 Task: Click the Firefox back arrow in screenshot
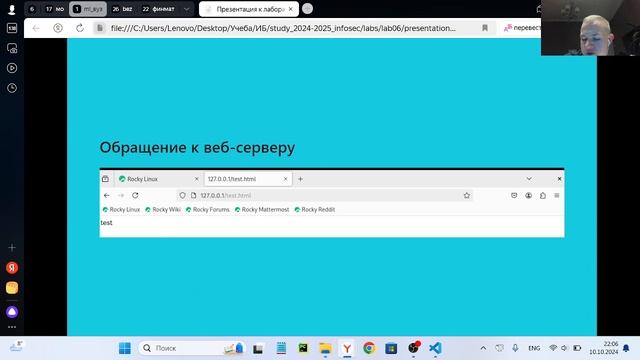click(107, 196)
